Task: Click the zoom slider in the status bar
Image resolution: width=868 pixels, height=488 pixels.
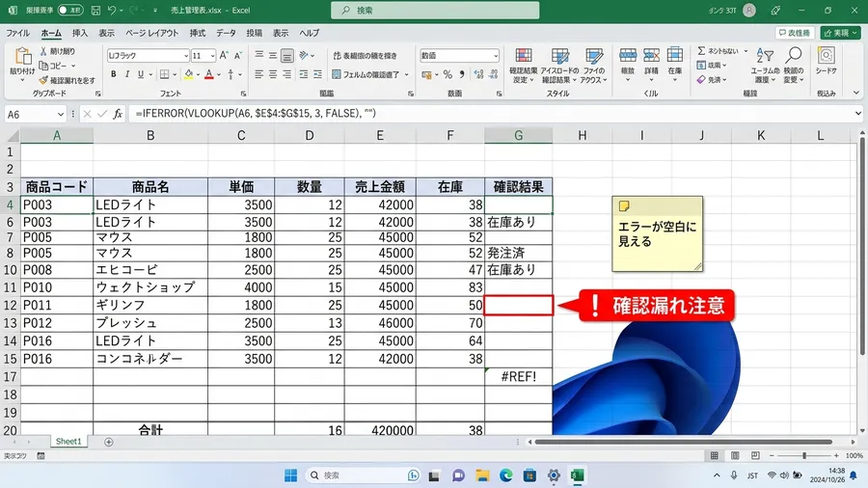Action: point(803,455)
